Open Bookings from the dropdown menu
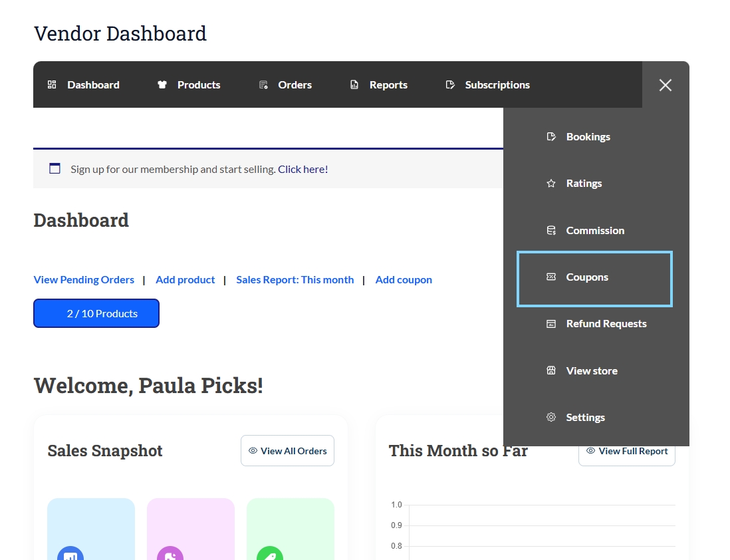The image size is (730, 560). 588,137
